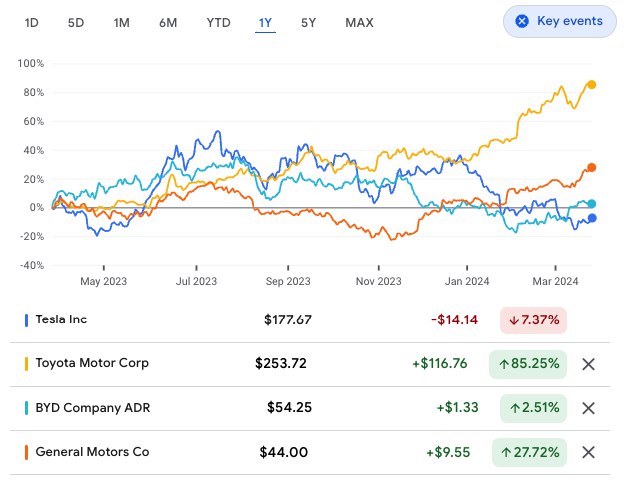
Task: Click the yellow Toyota endpoint dot on chart
Action: pyautogui.click(x=591, y=85)
